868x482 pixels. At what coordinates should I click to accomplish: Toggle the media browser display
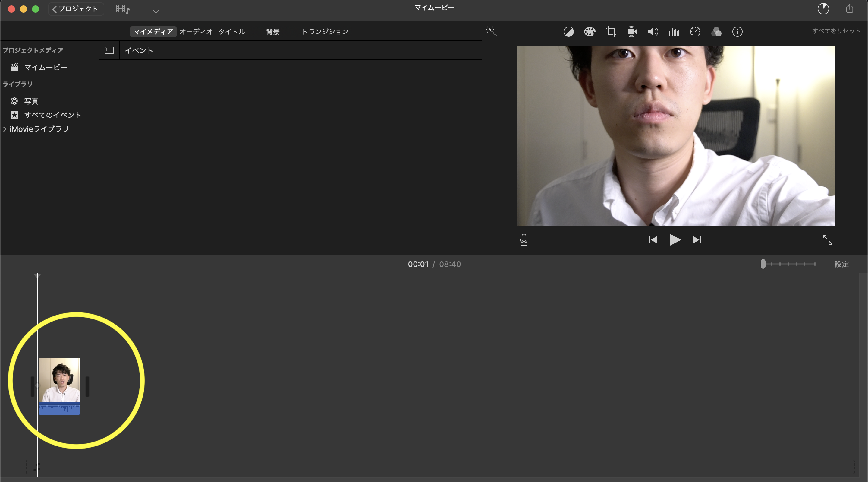(x=123, y=9)
